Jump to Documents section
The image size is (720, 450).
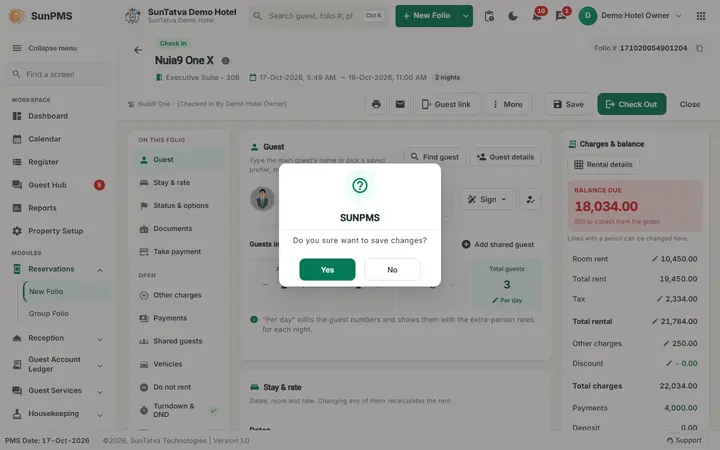[178, 229]
